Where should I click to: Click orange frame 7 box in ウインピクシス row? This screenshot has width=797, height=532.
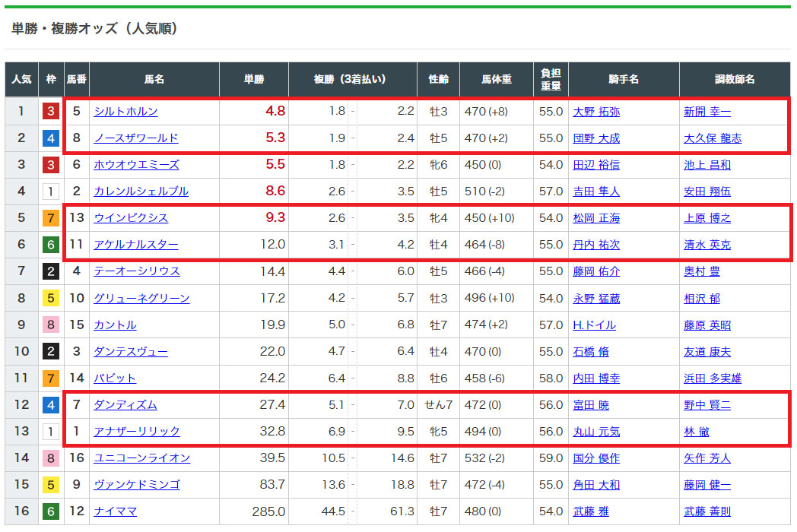click(50, 218)
